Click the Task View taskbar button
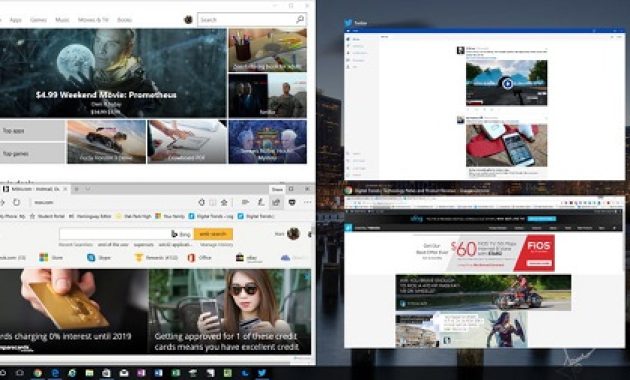Image resolution: width=630 pixels, height=380 pixels. click(x=19, y=373)
